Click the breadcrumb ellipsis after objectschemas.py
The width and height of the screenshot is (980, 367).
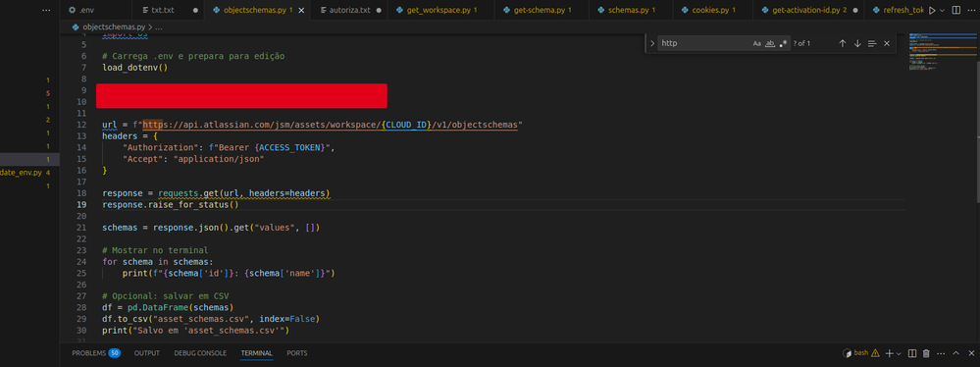158,27
